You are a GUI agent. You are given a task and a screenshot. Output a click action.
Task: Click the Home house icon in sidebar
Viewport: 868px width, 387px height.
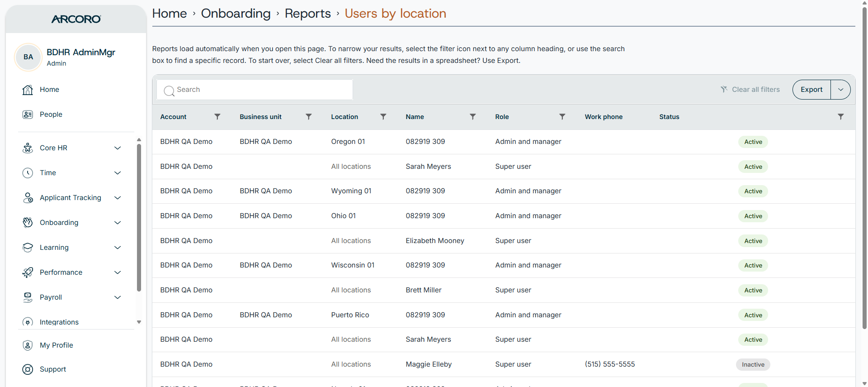tap(28, 90)
